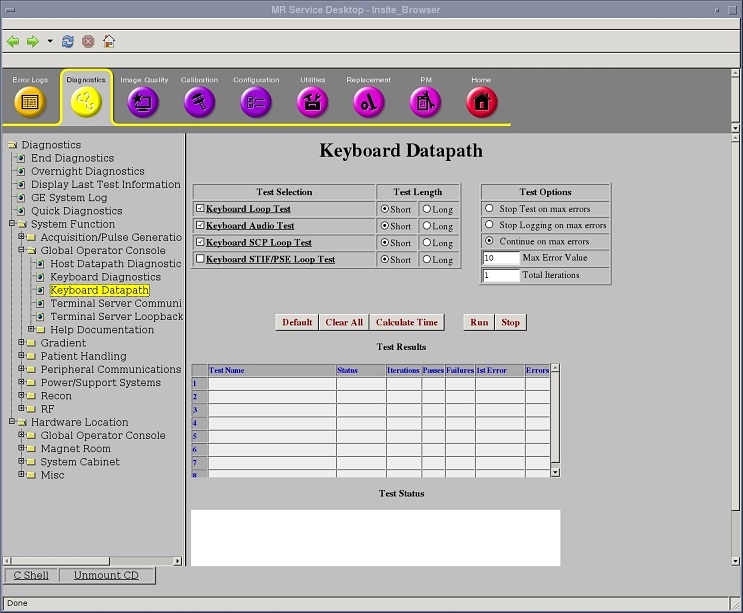
Task: Open the Error Logs icon
Action: coord(30,101)
